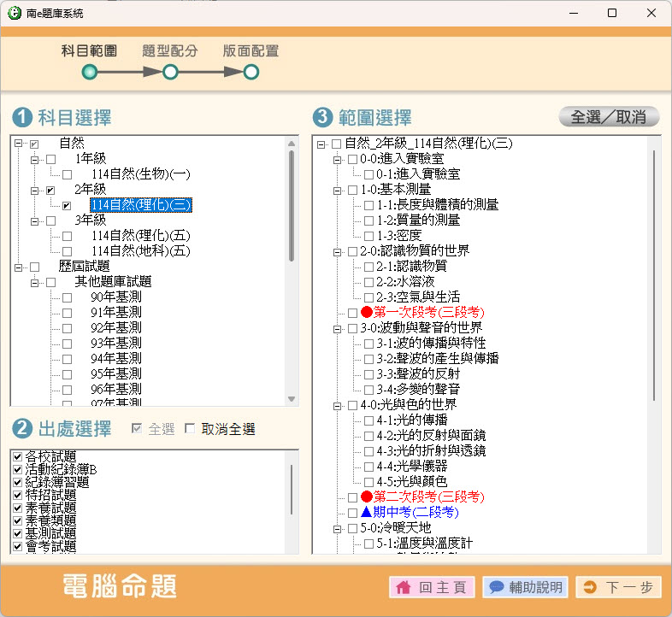Select 4-3:光的折射與透鏡 in range tree
Viewport: 672px width, 617px height.
click(430, 450)
